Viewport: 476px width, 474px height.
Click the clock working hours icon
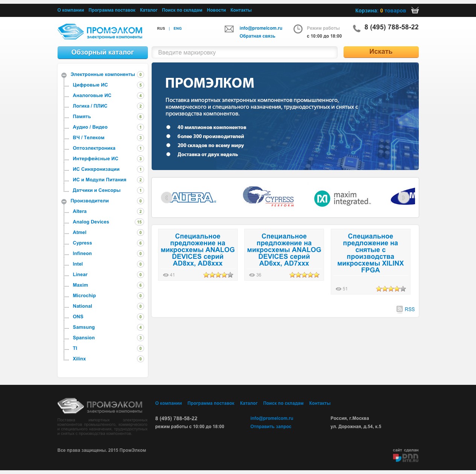(x=298, y=29)
